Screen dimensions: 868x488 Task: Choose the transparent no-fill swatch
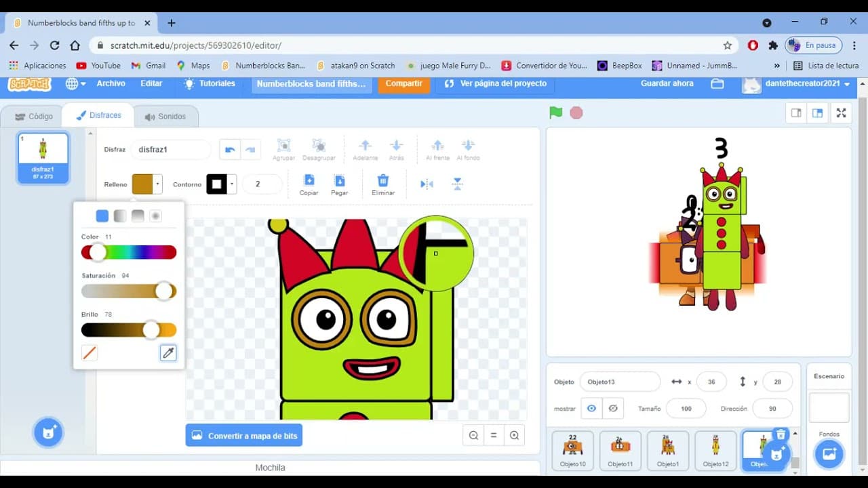click(90, 352)
